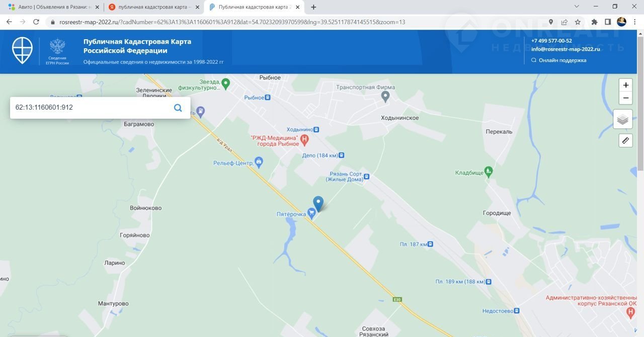
Task: Click Онлайн поддержка link
Action: 562,60
